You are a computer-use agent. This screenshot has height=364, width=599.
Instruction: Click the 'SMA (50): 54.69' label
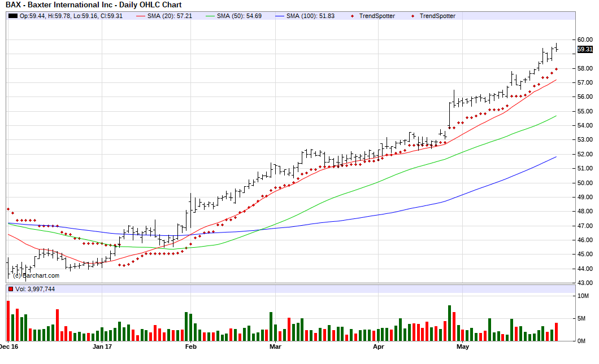[x=239, y=16]
